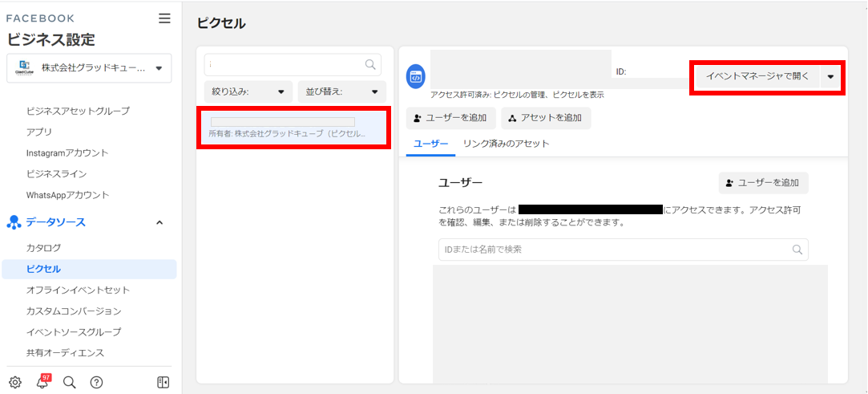
Task: Open カタログ under データソース
Action: [43, 248]
